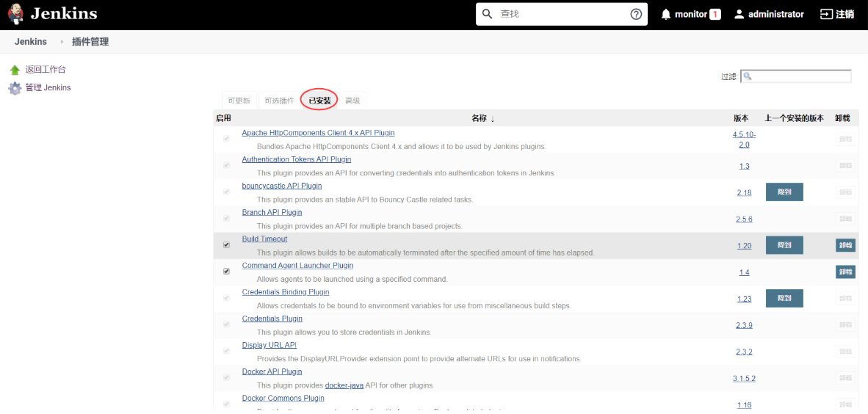
Task: Open the Authentication Tokens API Plugin link
Action: tap(297, 159)
